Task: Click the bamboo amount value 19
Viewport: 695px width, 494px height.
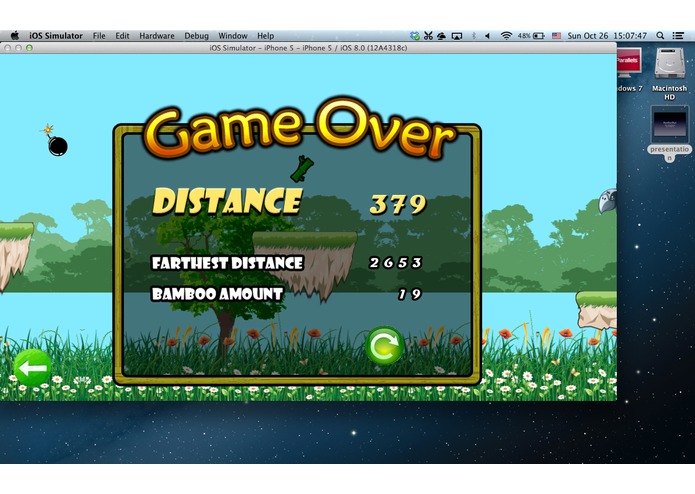Action: (x=410, y=294)
